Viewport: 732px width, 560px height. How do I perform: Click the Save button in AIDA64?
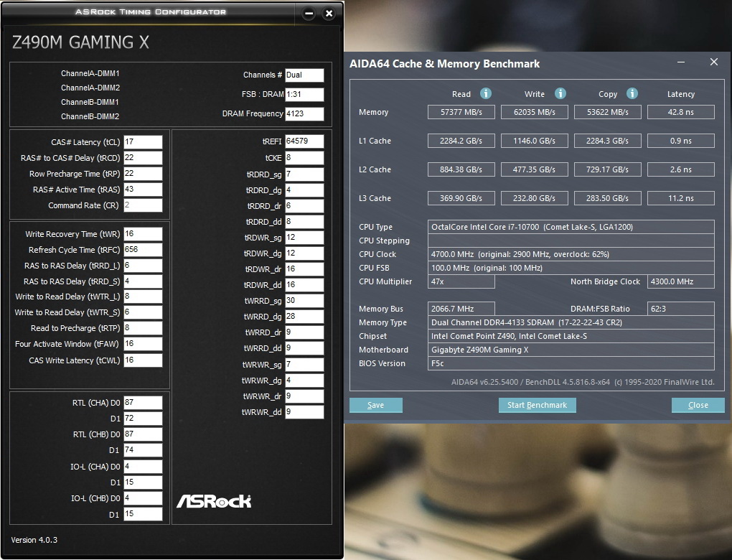coord(376,405)
